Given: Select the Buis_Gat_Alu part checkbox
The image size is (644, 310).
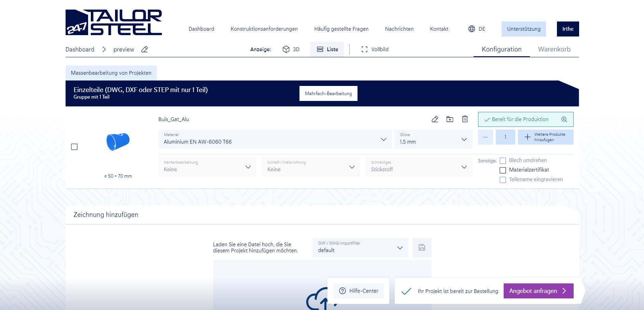Looking at the screenshot, I should point(74,147).
